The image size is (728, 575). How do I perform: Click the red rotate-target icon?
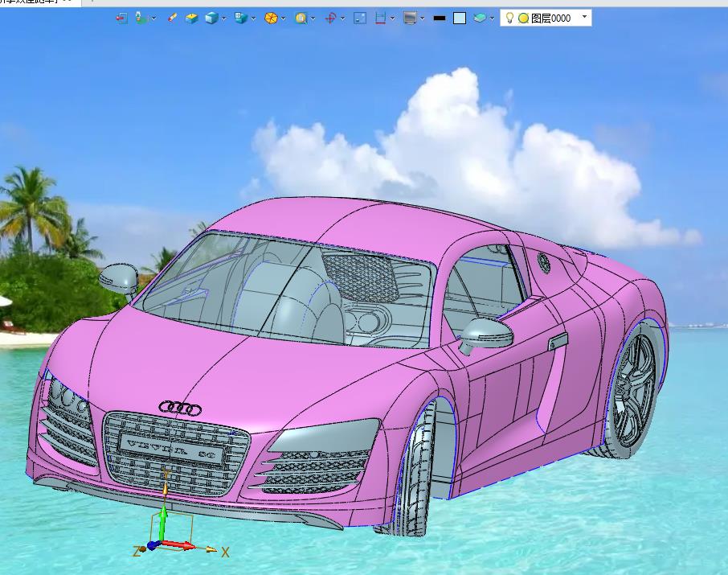coord(330,18)
